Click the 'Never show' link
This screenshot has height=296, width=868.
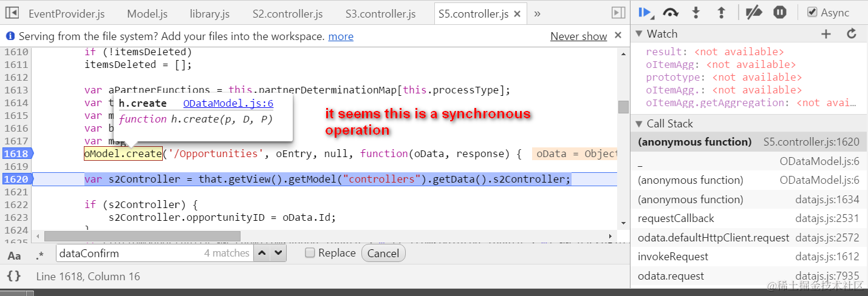coord(578,36)
